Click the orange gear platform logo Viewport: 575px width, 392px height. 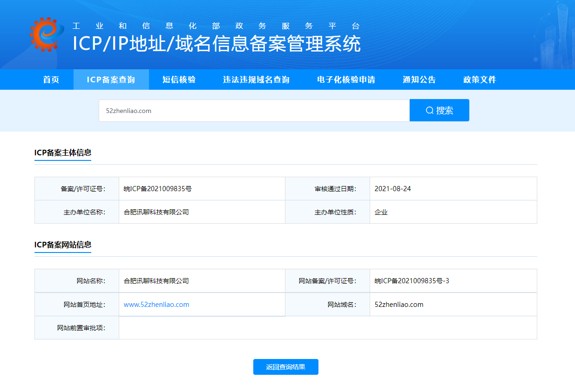(46, 34)
